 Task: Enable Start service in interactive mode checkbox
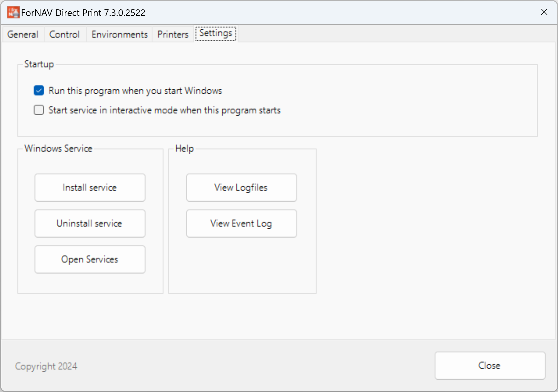point(39,110)
